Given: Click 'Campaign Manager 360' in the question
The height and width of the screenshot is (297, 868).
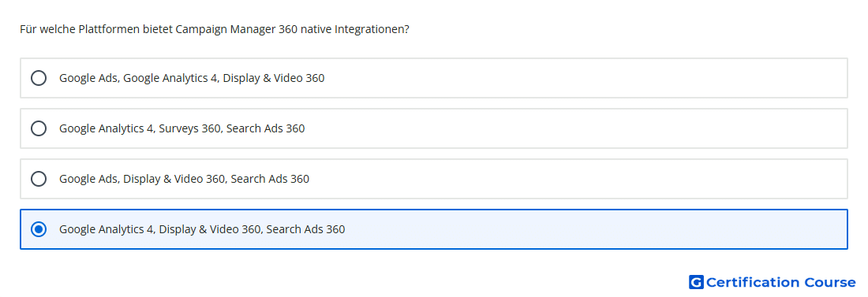Looking at the screenshot, I should [x=237, y=29].
